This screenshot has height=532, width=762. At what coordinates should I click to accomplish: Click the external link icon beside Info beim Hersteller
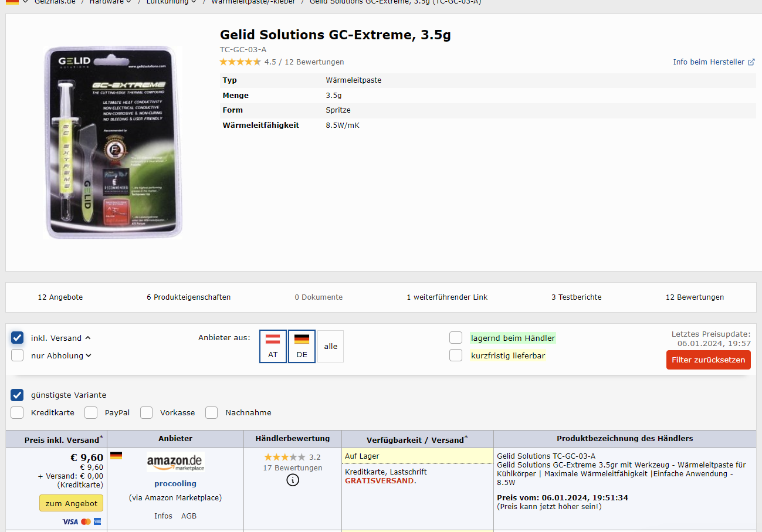[751, 62]
